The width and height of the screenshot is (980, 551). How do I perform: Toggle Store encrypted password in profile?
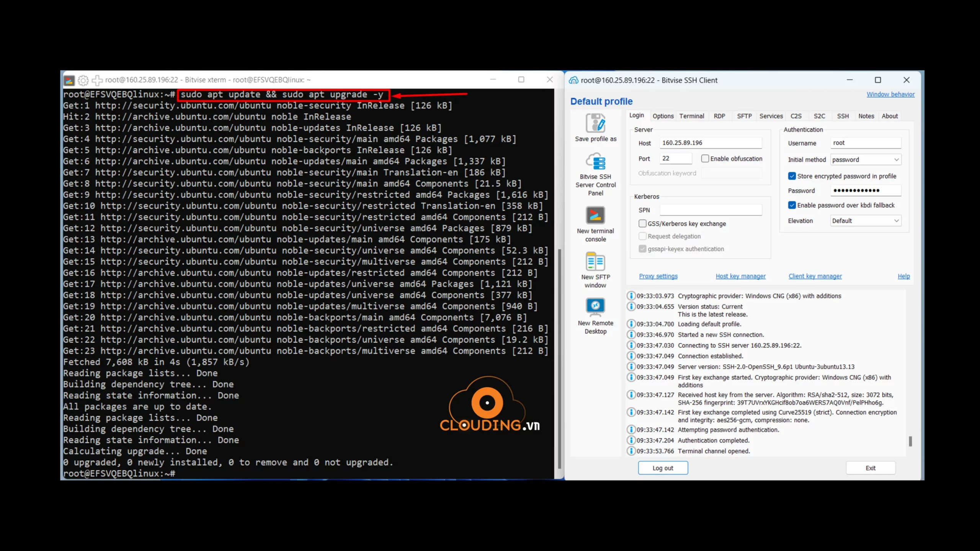pos(792,176)
